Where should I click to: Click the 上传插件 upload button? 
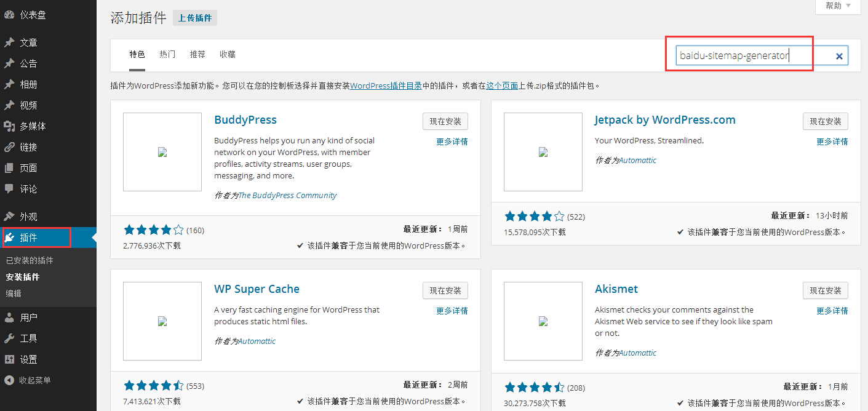[195, 18]
